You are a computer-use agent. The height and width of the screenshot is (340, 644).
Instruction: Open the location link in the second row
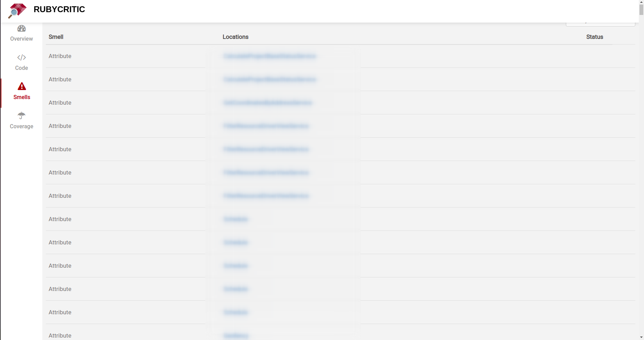pyautogui.click(x=269, y=79)
